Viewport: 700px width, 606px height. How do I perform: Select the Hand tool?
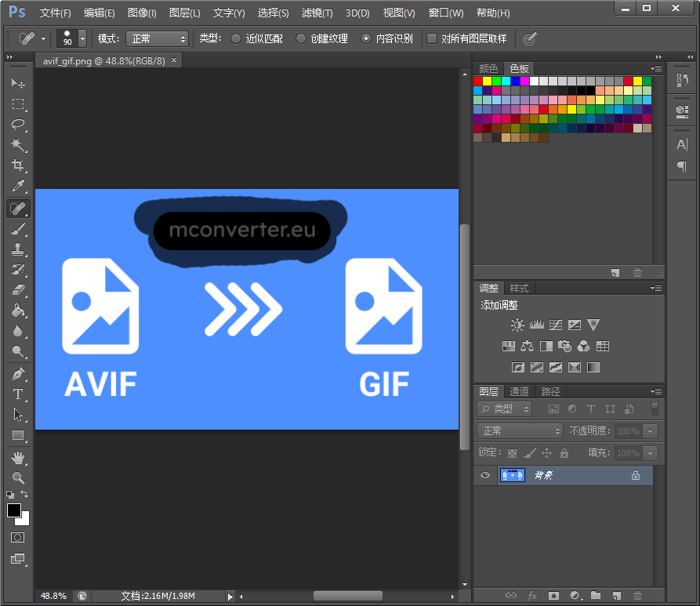[18, 456]
